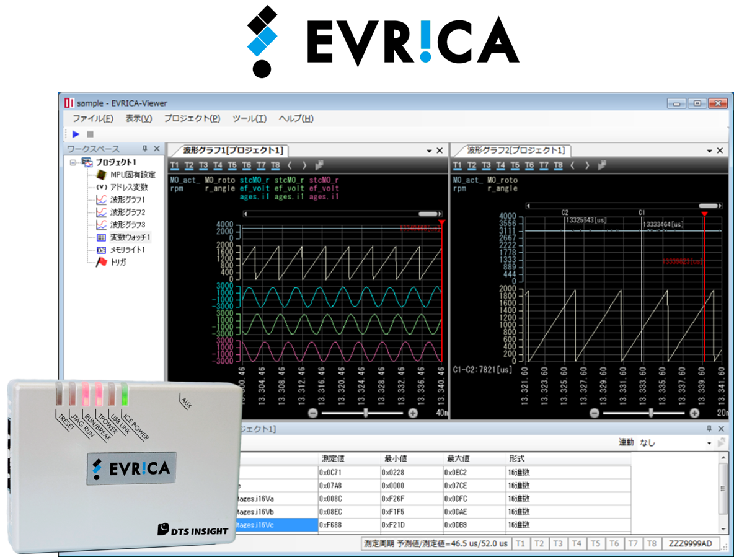Select trigger T5 in 波形グラフ1 toolbar
Viewport: 734px width, 560px height.
click(x=232, y=165)
